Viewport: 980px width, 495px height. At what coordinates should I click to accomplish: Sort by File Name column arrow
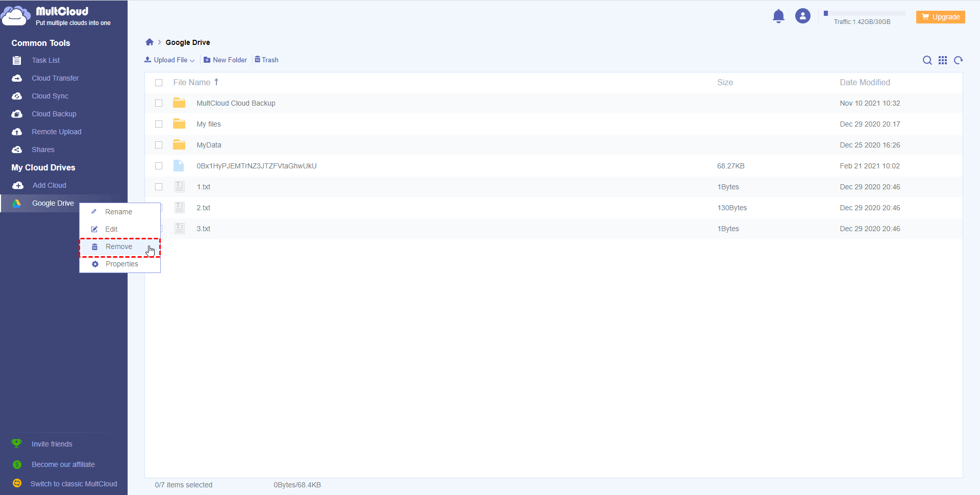click(216, 82)
